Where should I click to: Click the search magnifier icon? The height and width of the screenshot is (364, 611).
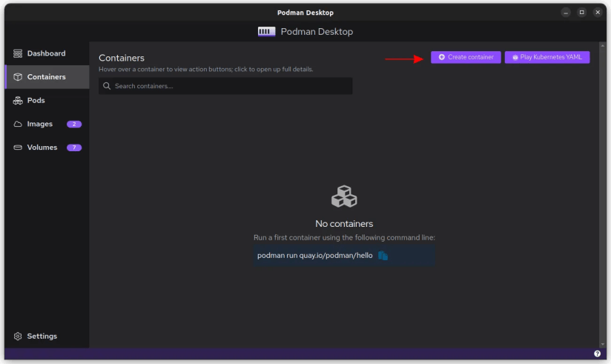pos(106,86)
